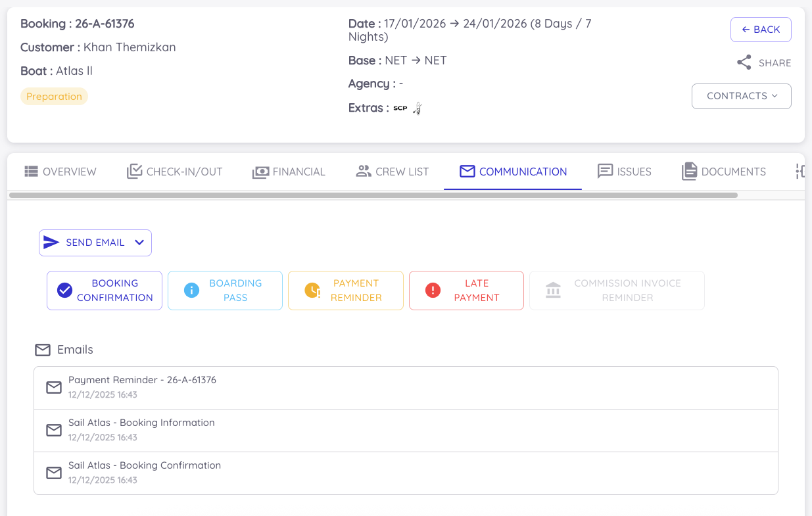Open the Check-in/out tab
812x516 pixels.
pos(175,172)
